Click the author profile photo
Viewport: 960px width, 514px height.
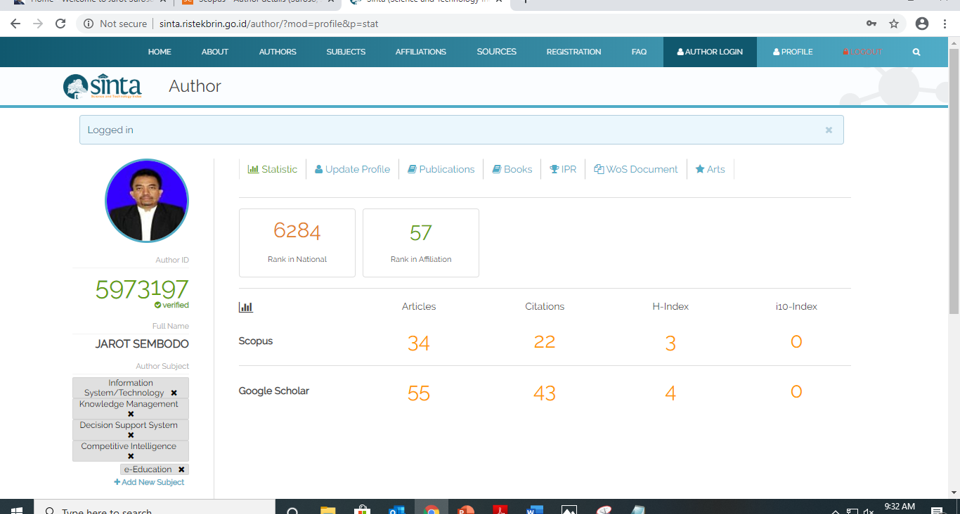point(147,201)
